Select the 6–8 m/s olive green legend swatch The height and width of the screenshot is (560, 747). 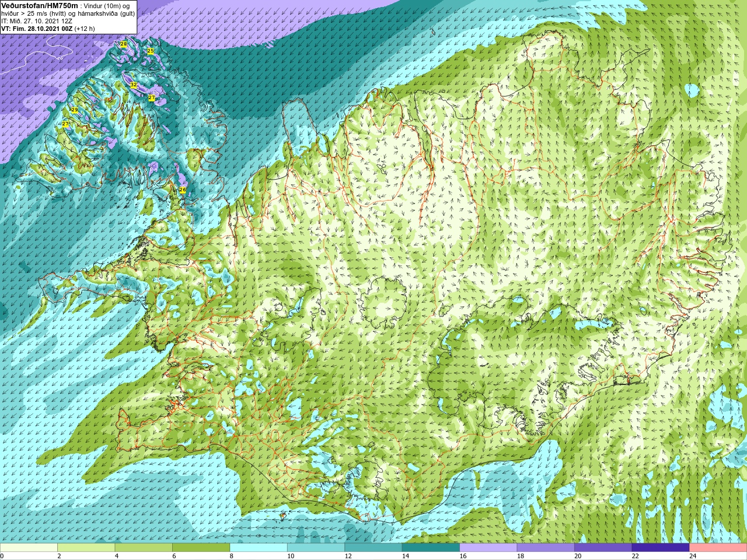(x=201, y=548)
